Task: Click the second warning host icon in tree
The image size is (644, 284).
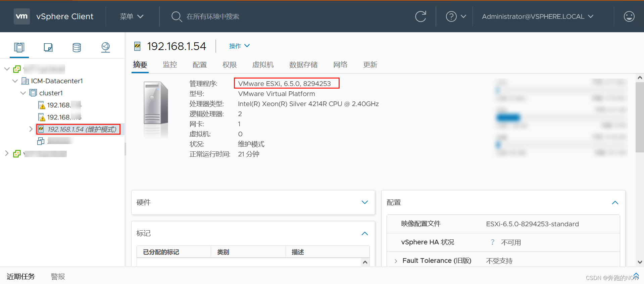Action: 42,117
